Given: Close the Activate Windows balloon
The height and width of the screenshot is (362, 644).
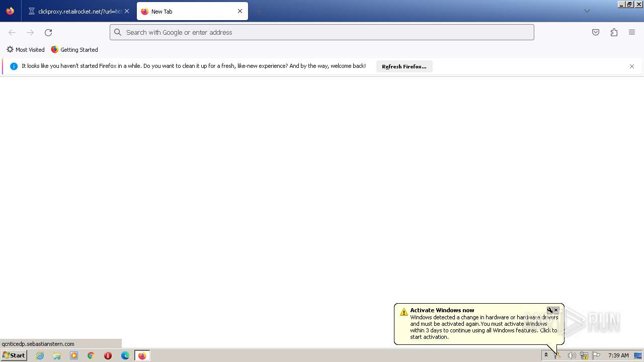Looking at the screenshot, I should (556, 310).
